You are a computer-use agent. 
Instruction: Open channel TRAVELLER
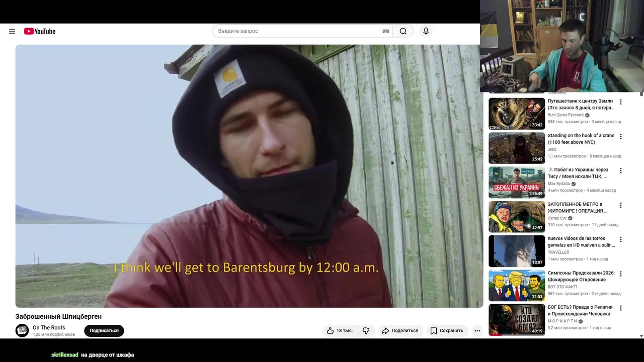click(x=558, y=252)
